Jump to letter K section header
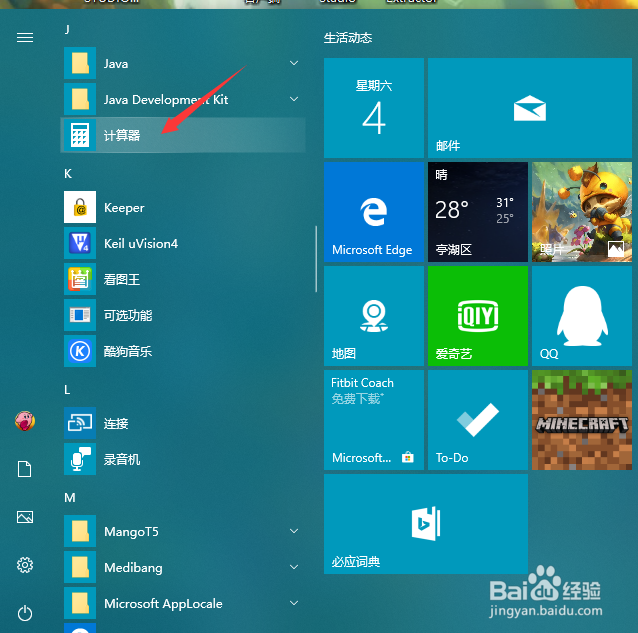Screen dimensions: 638x633 point(68,174)
